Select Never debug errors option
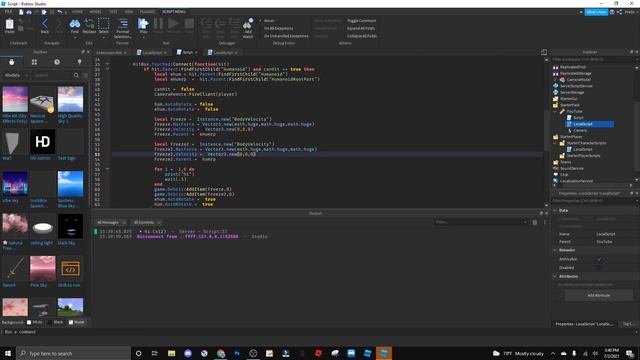Viewport: 640px width, 360px height. [268, 21]
